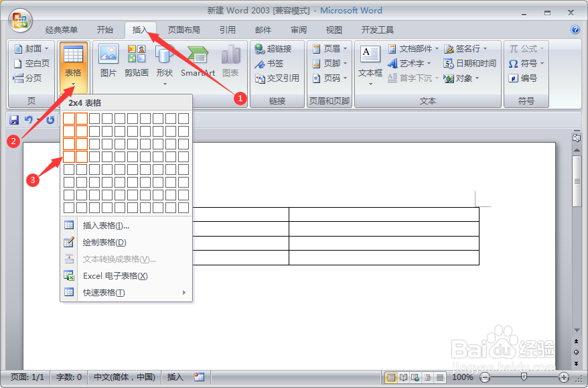Choose 插入表格(I)... menu entry

point(127,226)
